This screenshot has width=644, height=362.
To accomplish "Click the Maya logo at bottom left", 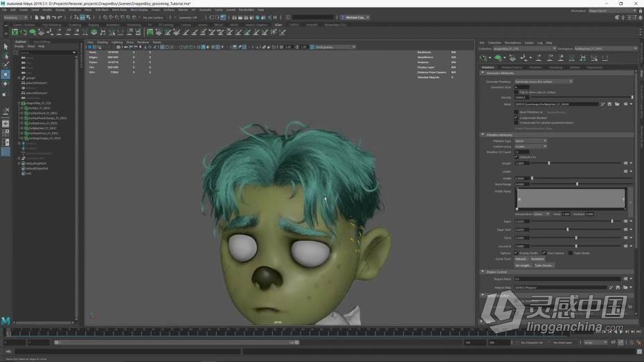I will point(6,321).
